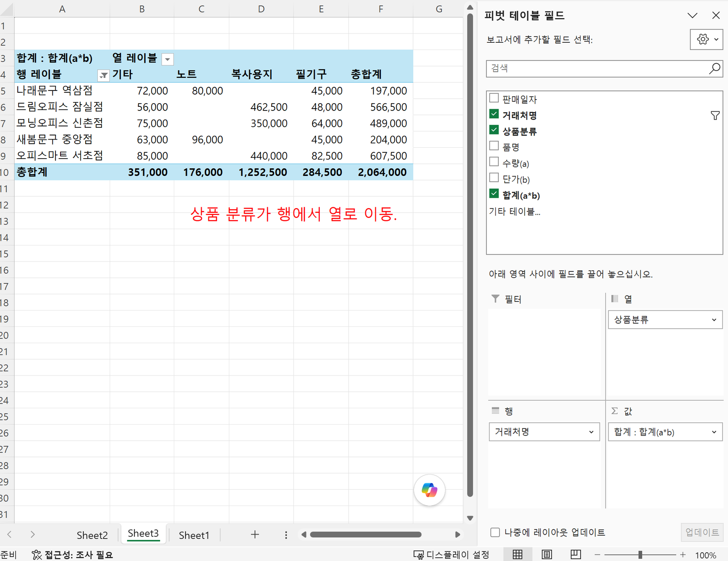Switch to Page Layout view
Image resolution: width=728 pixels, height=561 pixels.
click(x=546, y=554)
